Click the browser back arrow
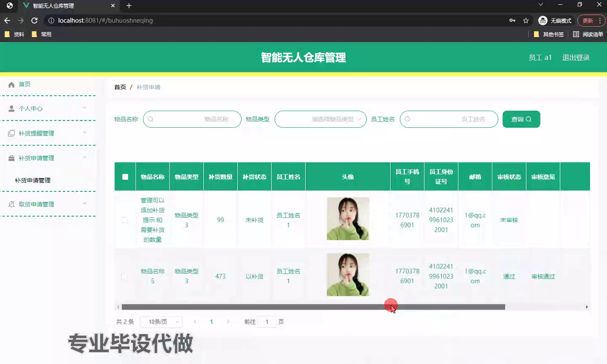607x364 pixels. (x=7, y=20)
